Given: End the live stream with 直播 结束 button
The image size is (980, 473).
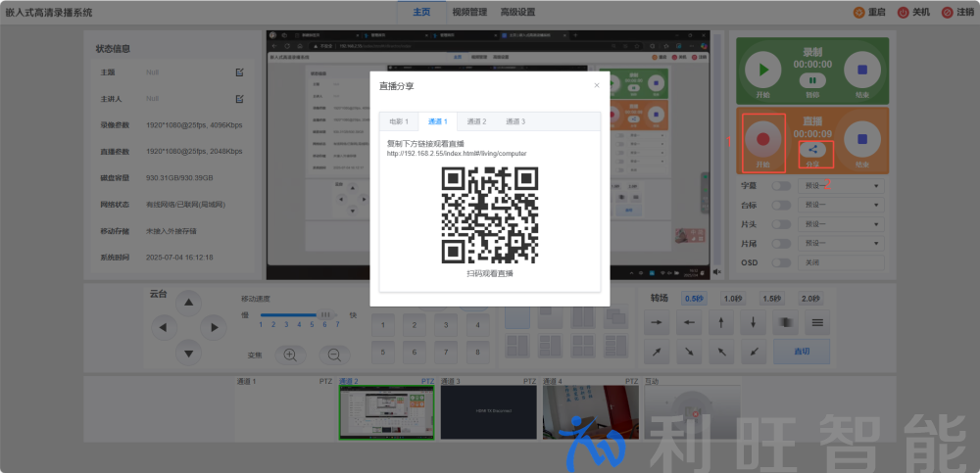Looking at the screenshot, I should tap(862, 139).
